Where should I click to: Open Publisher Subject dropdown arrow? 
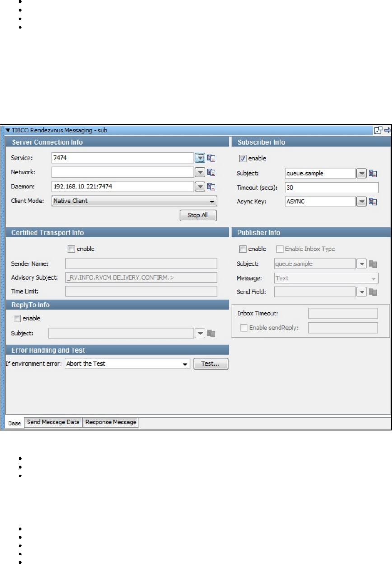coord(361,263)
